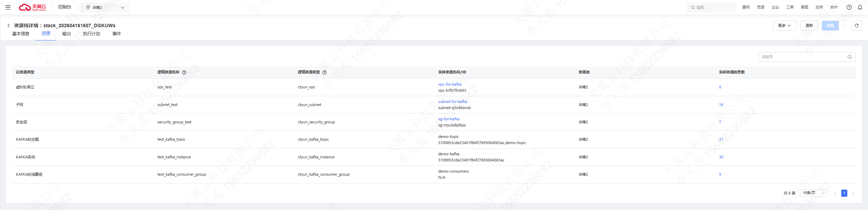
Task: Go back using the left arrow
Action: [8, 25]
